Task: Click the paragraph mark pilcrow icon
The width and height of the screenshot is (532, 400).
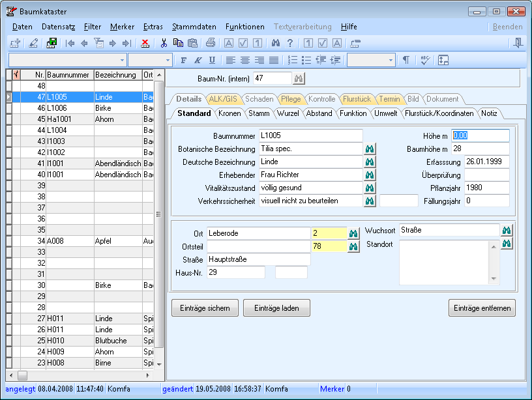Action: pyautogui.click(x=406, y=61)
